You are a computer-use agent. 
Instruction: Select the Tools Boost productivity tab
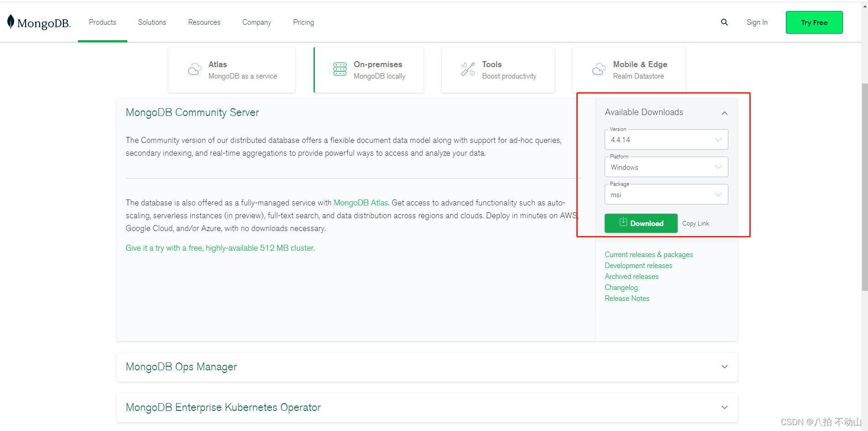click(x=498, y=70)
